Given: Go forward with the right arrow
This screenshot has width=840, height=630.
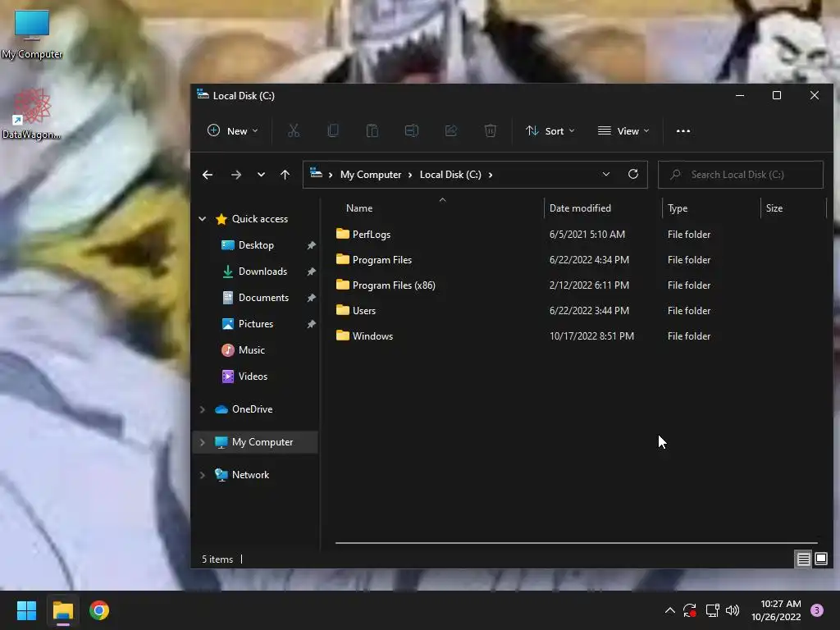Looking at the screenshot, I should pyautogui.click(x=235, y=175).
